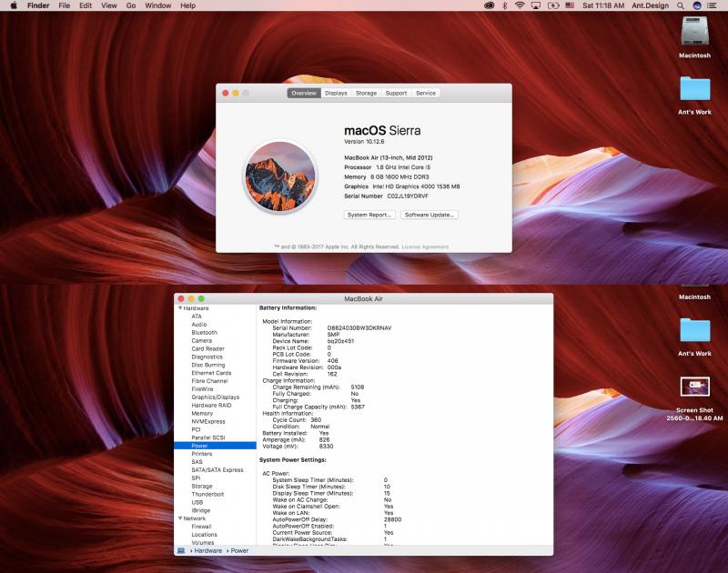Viewport: 728px width, 573px height.
Task: Click the Software Update... button
Action: pyautogui.click(x=430, y=215)
